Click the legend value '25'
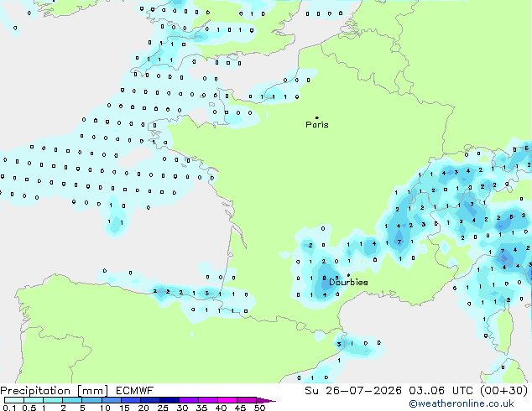 (163, 408)
